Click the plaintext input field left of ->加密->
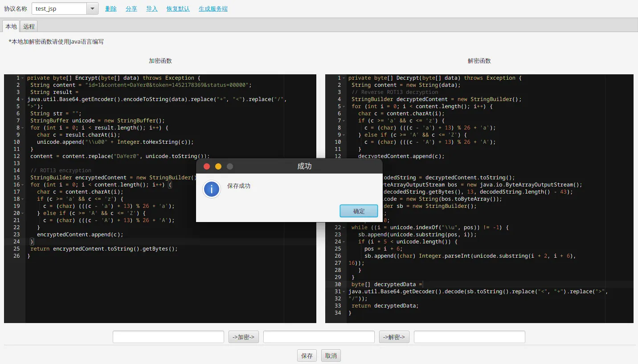Image resolution: width=638 pixels, height=364 pixels. pyautogui.click(x=168, y=337)
